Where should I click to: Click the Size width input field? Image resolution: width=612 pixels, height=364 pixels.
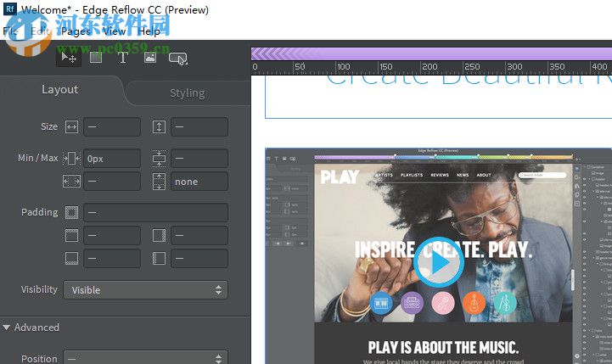pyautogui.click(x=112, y=126)
